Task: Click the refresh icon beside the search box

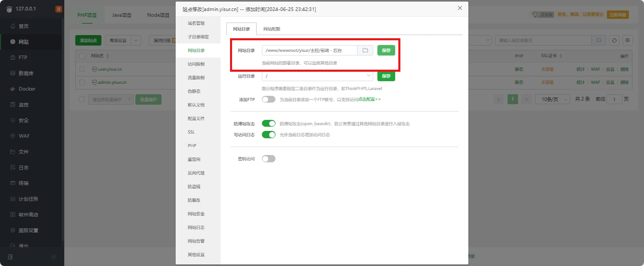Action: tap(615, 40)
